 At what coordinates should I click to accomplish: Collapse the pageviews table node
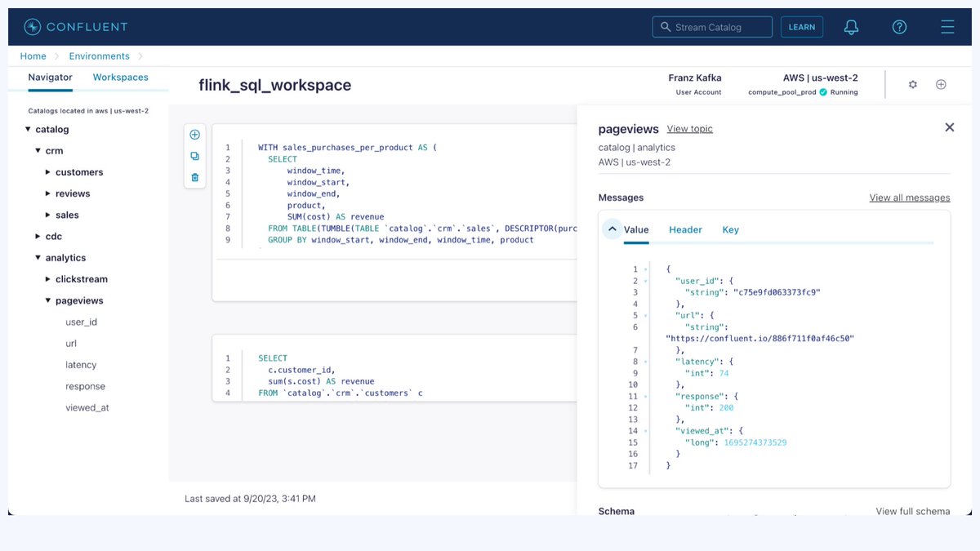[48, 300]
